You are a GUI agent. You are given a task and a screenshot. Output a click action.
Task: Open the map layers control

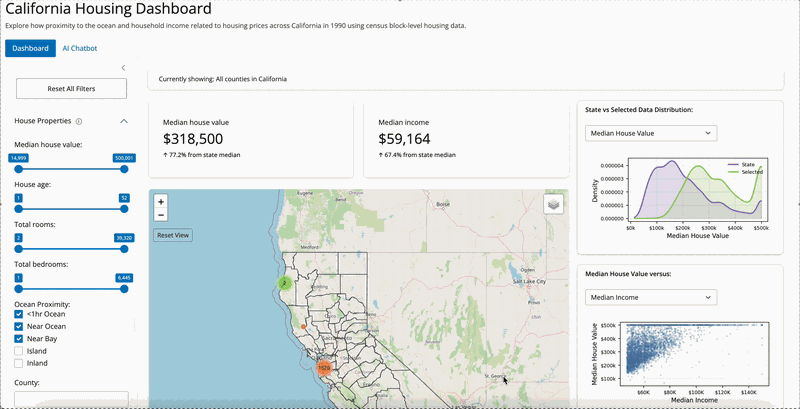click(554, 204)
